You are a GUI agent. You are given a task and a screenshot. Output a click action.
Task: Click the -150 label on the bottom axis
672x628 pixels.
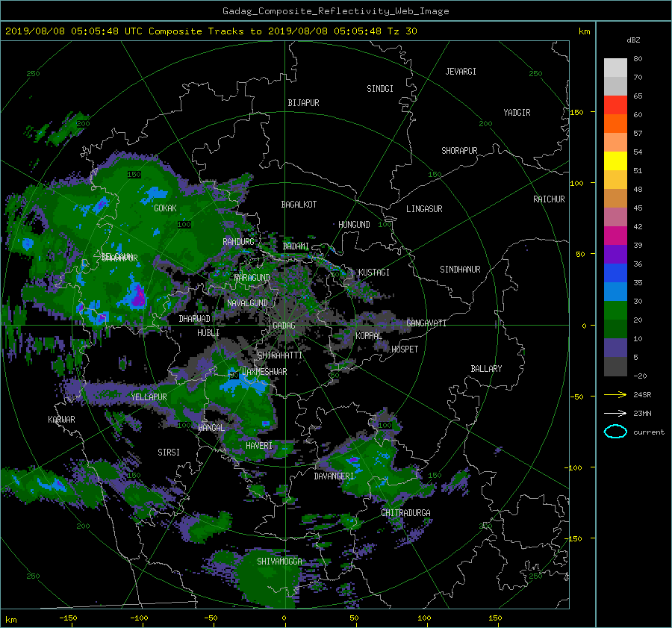pos(68,618)
